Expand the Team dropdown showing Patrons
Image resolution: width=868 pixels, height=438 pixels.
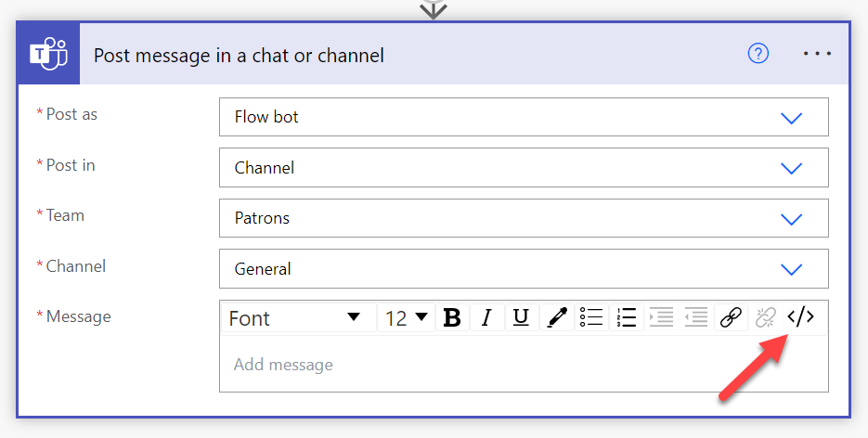click(791, 219)
